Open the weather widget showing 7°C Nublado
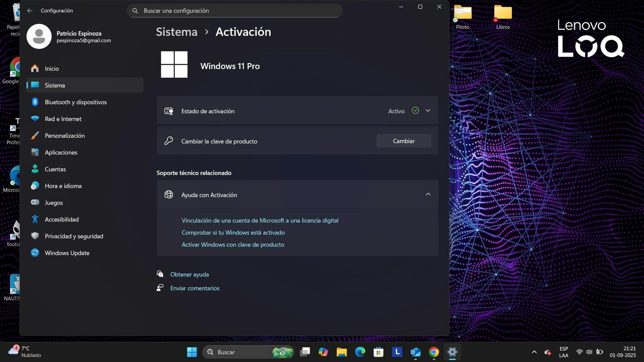 tap(24, 352)
